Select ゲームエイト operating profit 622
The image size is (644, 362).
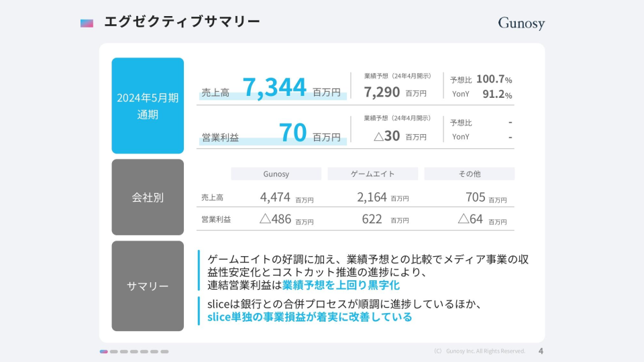(x=372, y=219)
